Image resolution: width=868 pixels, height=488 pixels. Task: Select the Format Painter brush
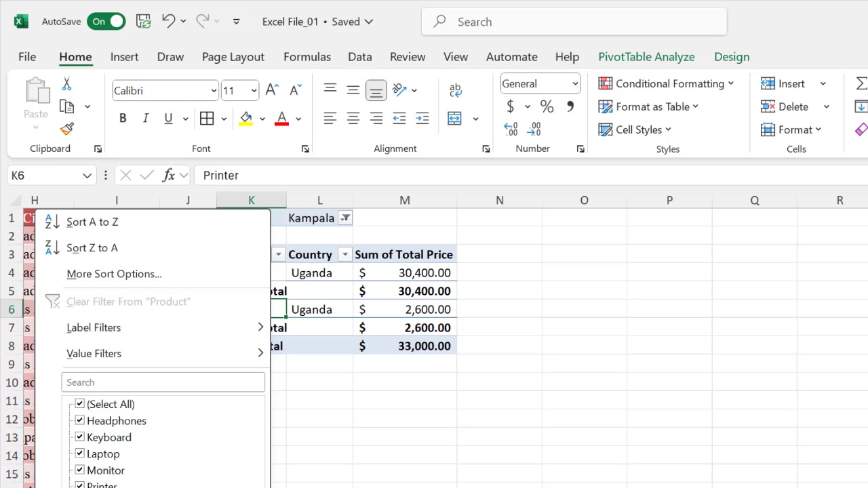point(66,129)
